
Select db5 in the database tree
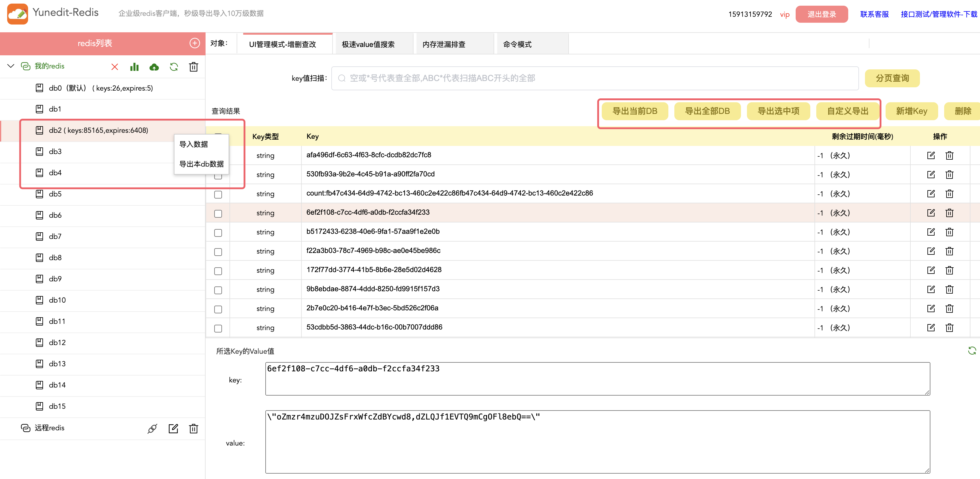55,194
